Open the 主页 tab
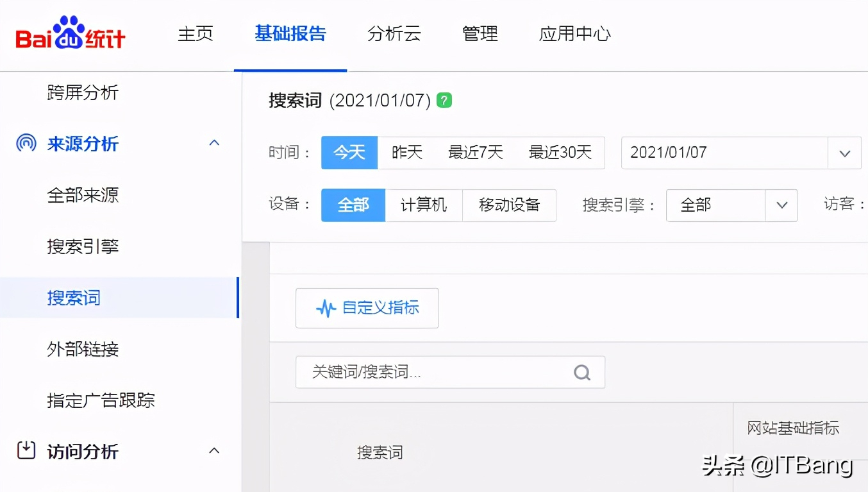Viewport: 868px width, 492px height. coord(196,33)
